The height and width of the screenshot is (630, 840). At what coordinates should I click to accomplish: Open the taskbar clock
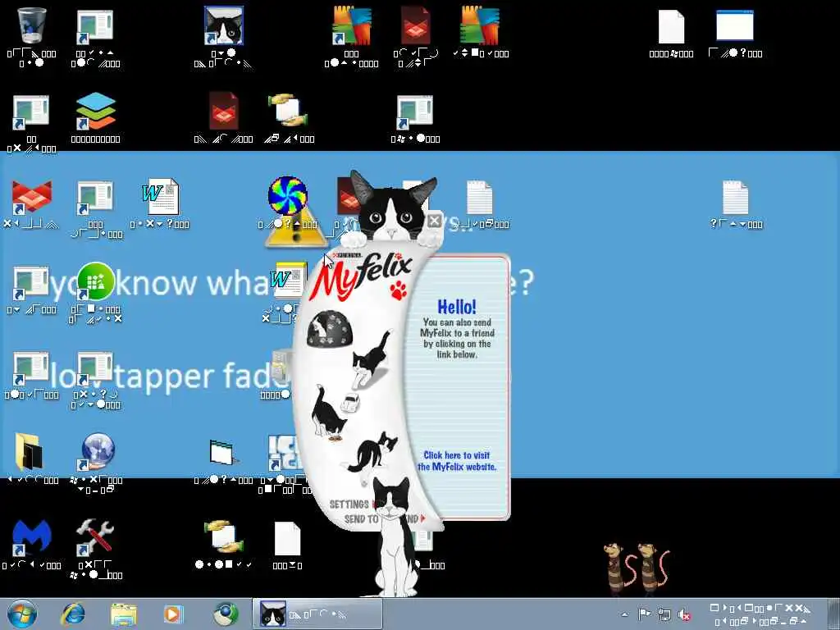[x=760, y=614]
